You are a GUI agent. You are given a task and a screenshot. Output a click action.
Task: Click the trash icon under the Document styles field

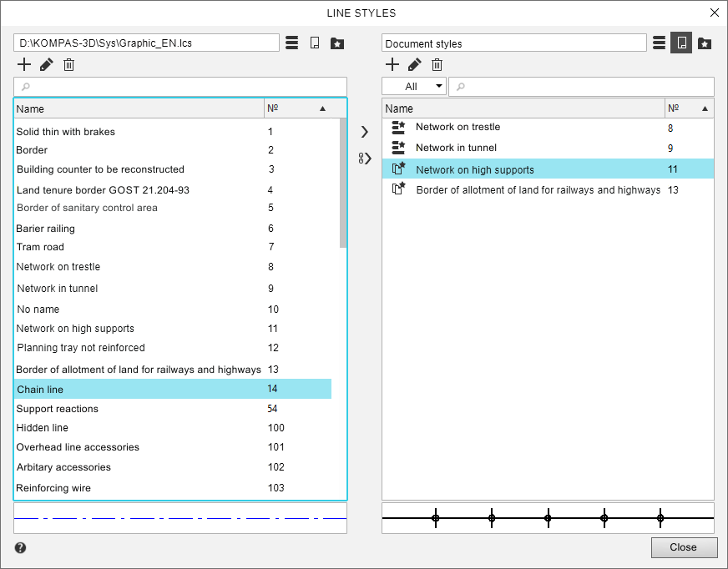coord(437,64)
